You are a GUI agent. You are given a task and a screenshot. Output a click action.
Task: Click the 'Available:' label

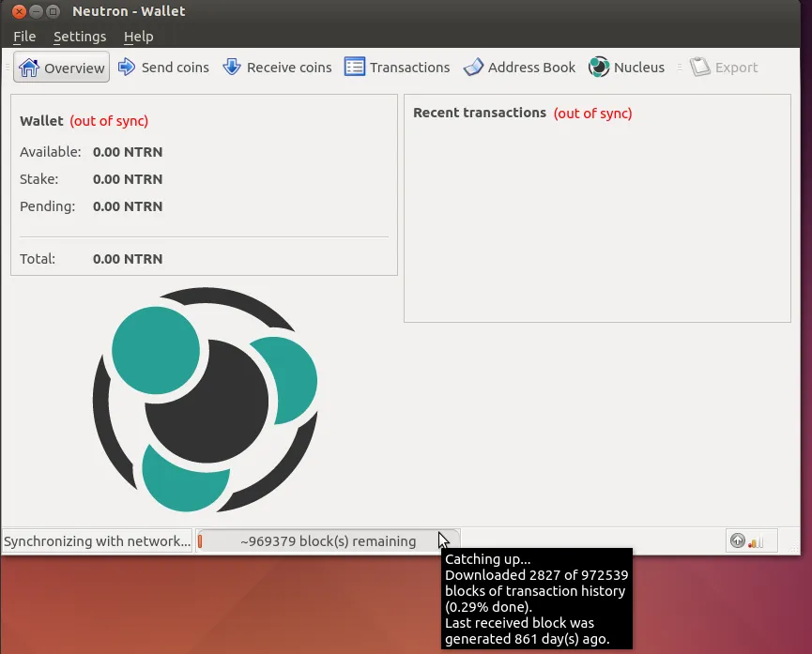[51, 152]
